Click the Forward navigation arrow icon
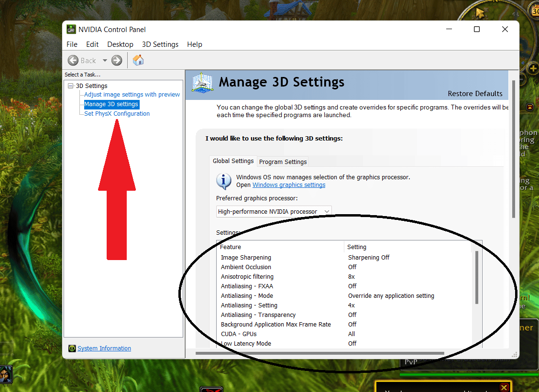Screen dimensions: 539x392 tap(116, 60)
